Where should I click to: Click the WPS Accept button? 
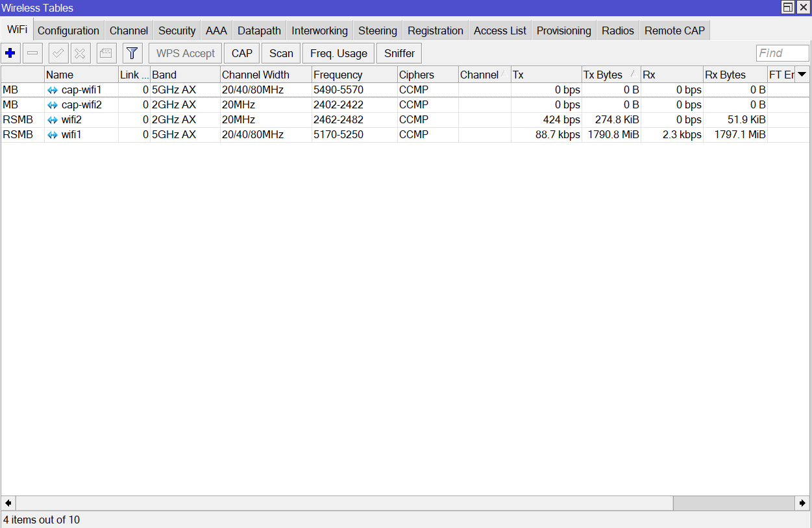pyautogui.click(x=186, y=53)
